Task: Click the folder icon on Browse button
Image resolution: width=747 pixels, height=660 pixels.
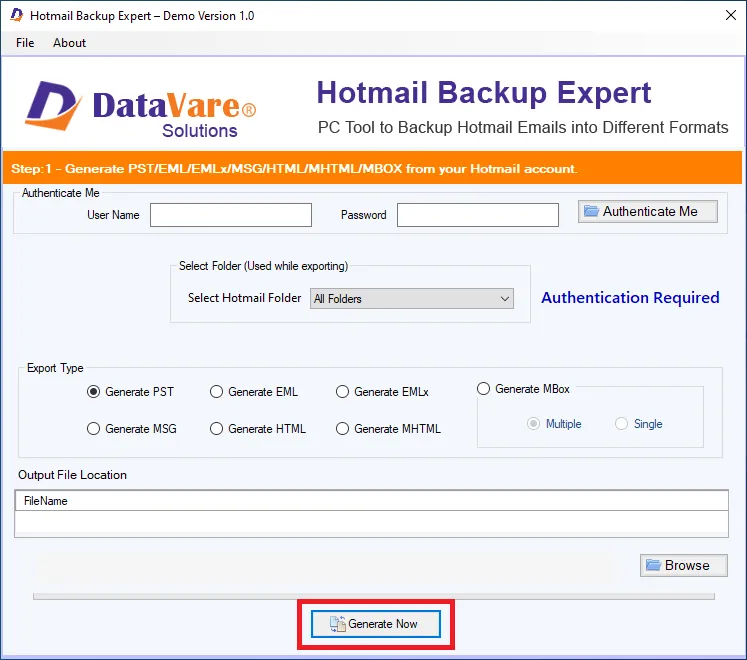Action: pos(653,565)
